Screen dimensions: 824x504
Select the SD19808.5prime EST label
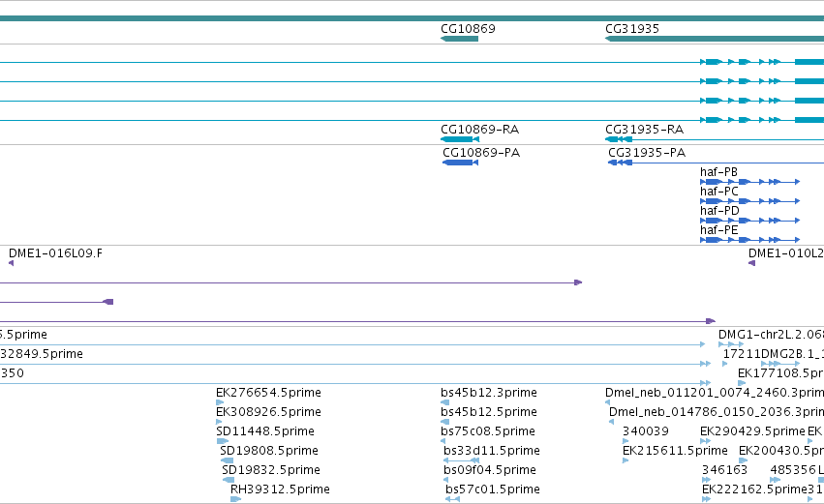point(269,451)
